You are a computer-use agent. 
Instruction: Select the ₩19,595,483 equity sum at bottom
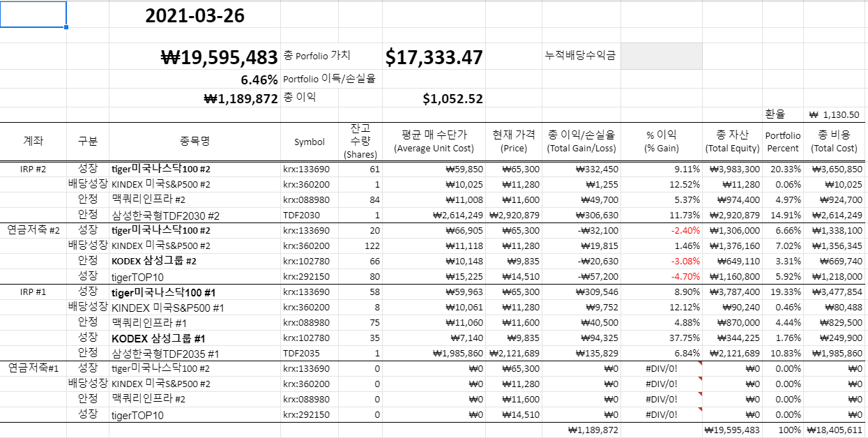click(x=732, y=430)
